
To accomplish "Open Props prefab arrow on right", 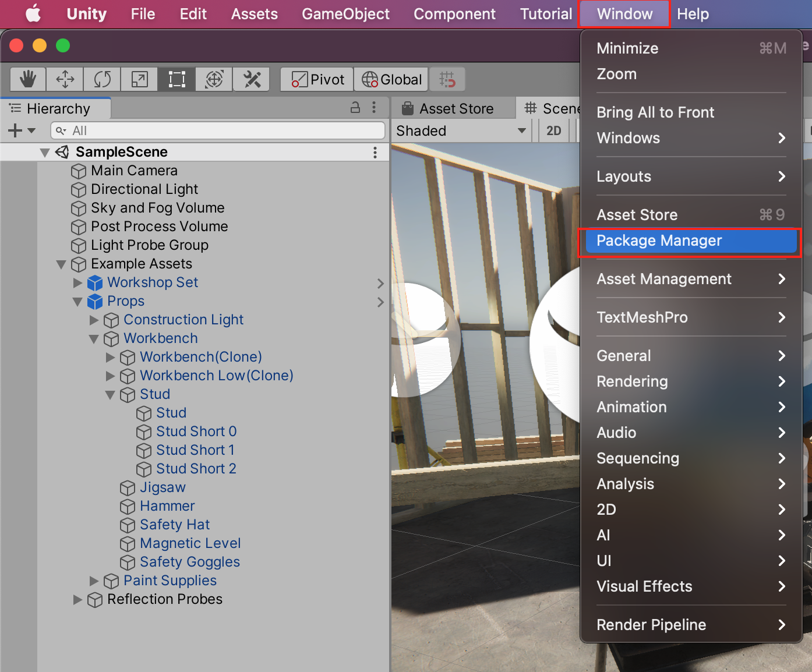I will point(380,302).
